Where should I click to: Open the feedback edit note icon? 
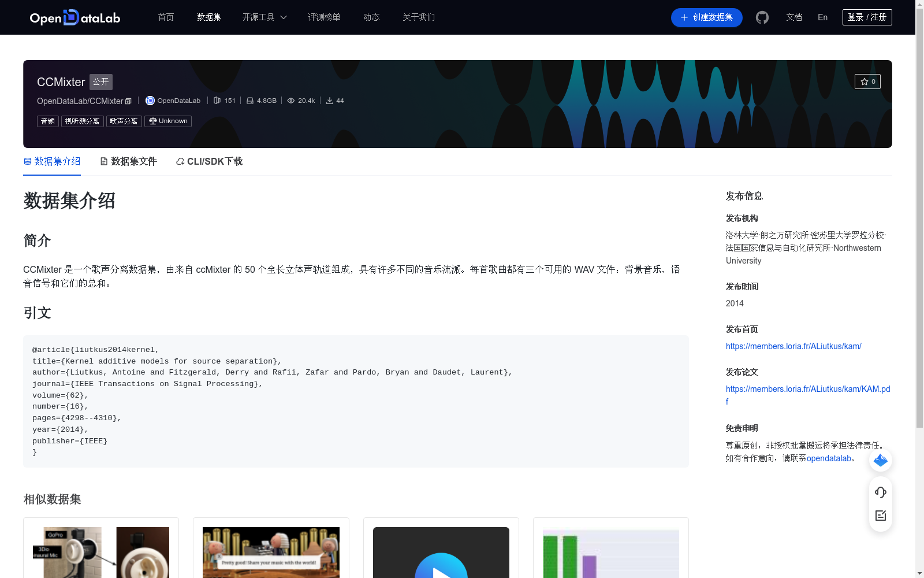(881, 516)
